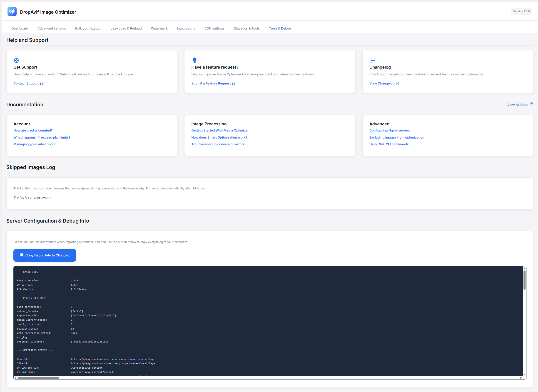Viewport: 538px width, 392px height.
Task: Go to the Watermark tab
Action: tap(159, 28)
